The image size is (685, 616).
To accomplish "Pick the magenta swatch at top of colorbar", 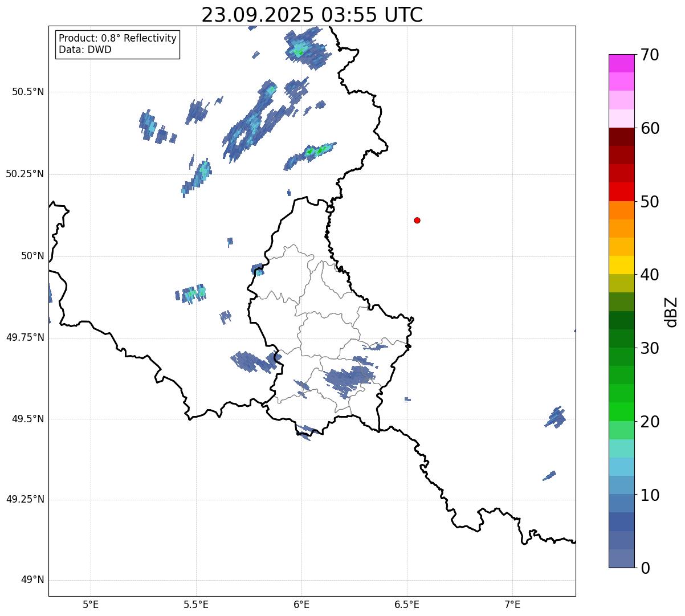I will point(622,63).
